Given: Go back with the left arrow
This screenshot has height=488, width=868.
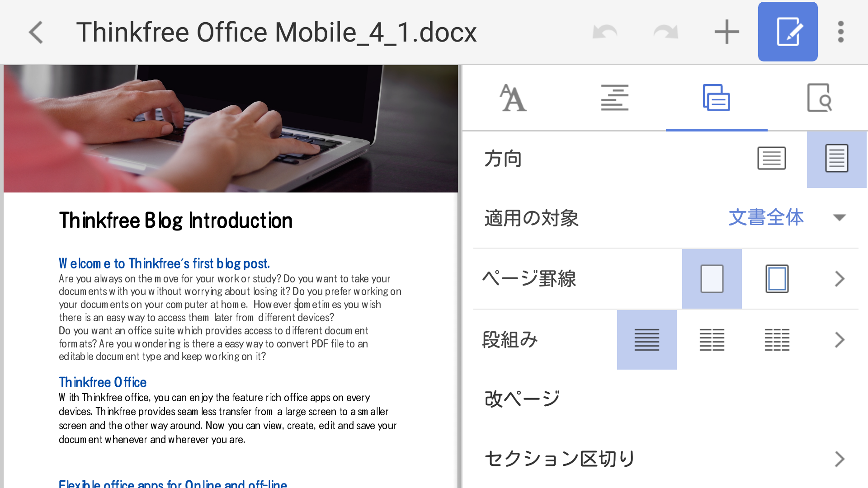Looking at the screenshot, I should point(36,32).
